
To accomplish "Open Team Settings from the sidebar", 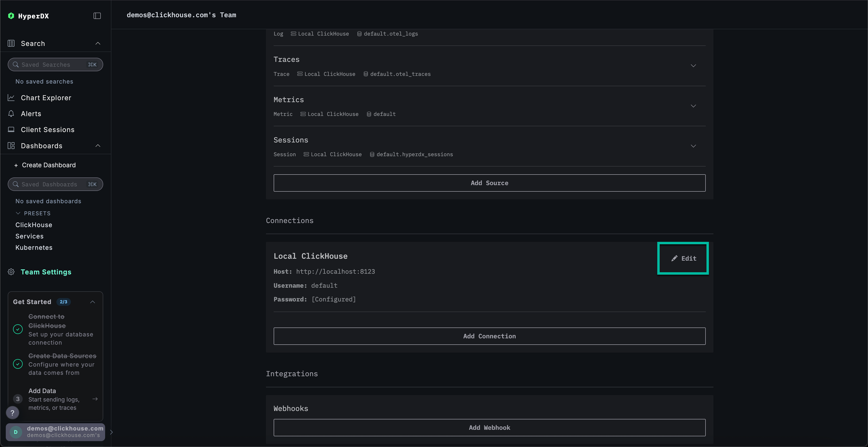I will click(x=46, y=272).
